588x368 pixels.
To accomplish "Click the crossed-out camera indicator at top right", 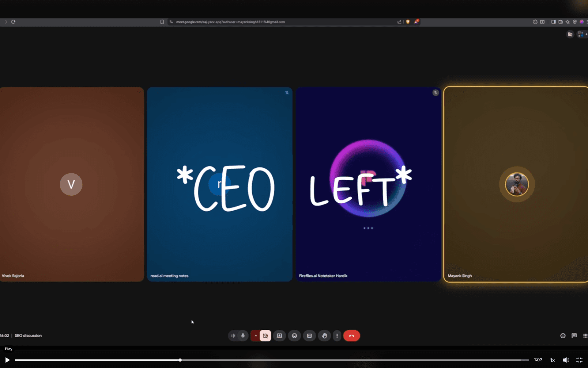I will coord(570,34).
